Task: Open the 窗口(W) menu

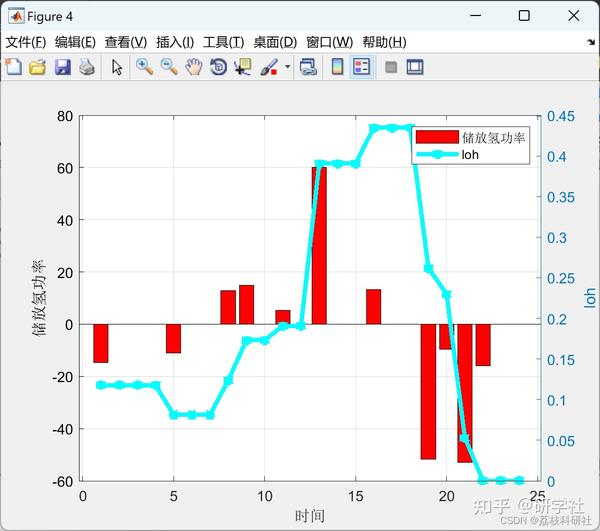Action: [x=329, y=42]
